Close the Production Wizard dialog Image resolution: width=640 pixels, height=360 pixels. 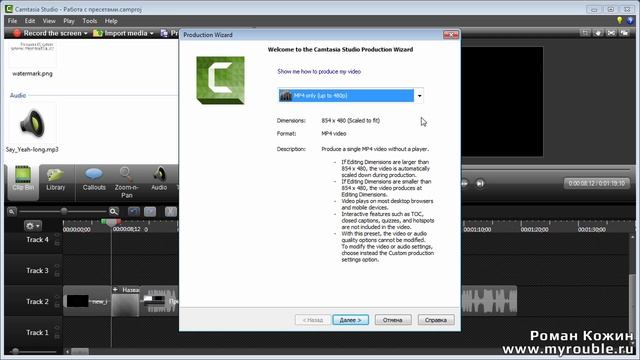[451, 35]
